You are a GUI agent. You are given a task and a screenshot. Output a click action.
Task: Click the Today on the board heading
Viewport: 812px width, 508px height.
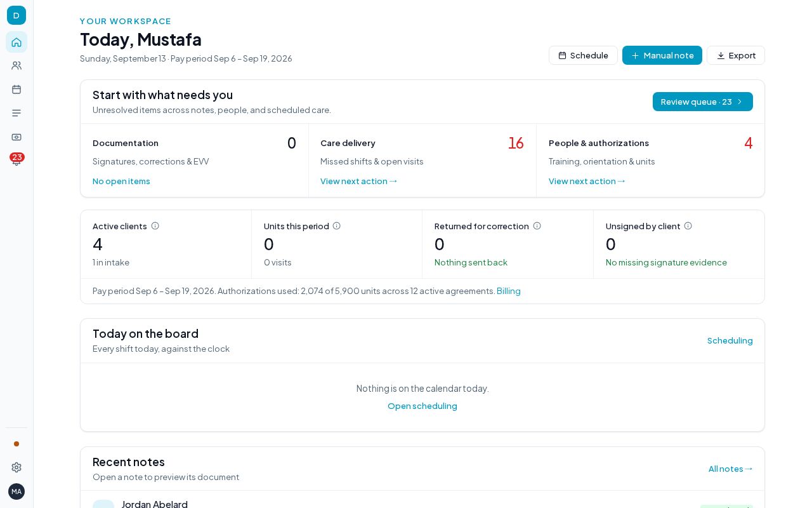click(145, 333)
